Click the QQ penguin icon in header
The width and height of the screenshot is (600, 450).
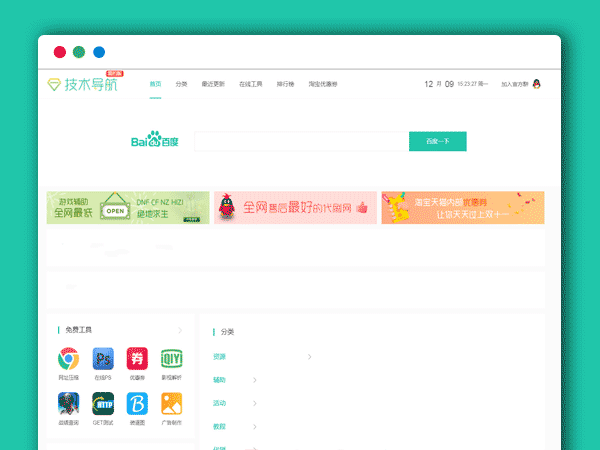click(x=536, y=85)
